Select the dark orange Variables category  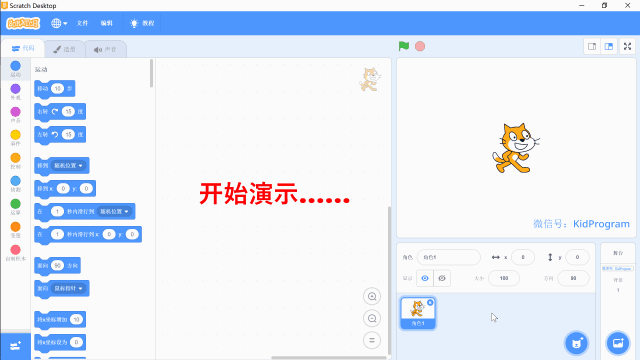tap(16, 227)
